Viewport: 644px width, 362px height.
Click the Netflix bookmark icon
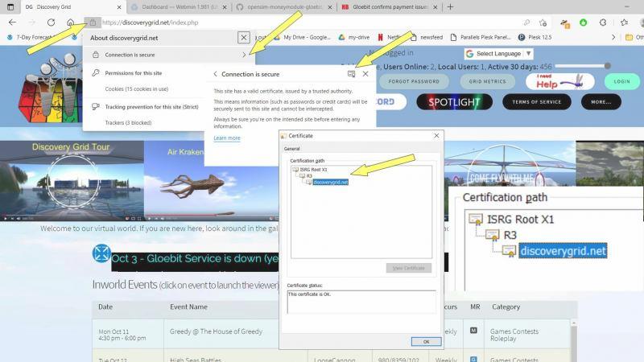click(380, 37)
